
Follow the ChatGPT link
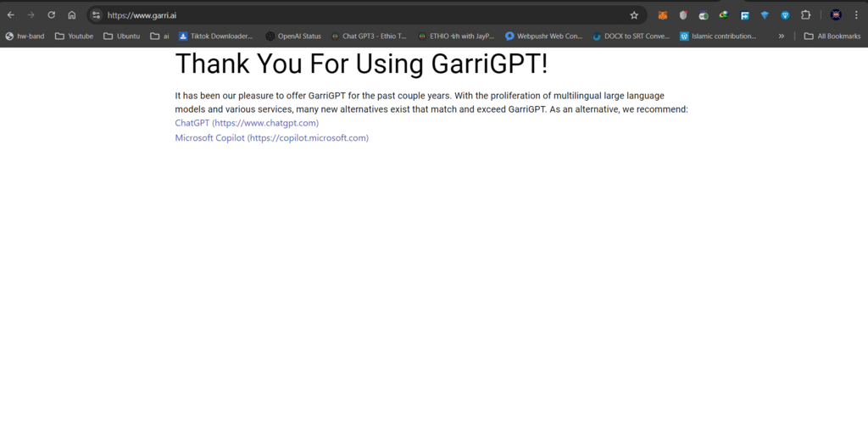[x=247, y=123]
